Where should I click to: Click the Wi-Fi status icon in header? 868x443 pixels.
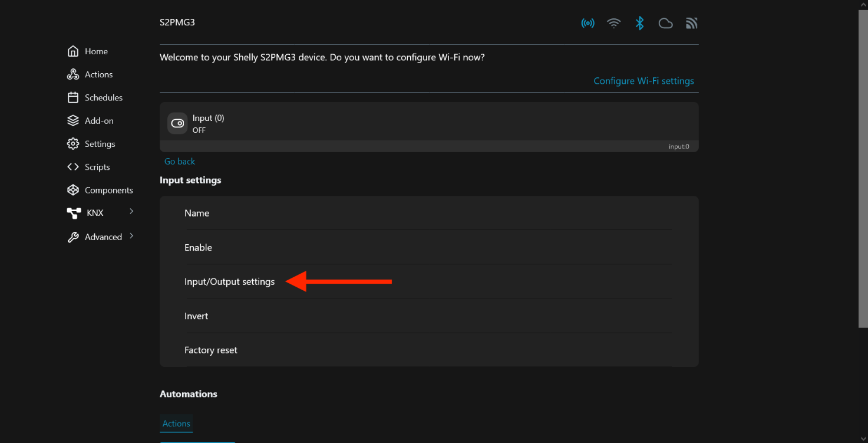click(x=614, y=23)
